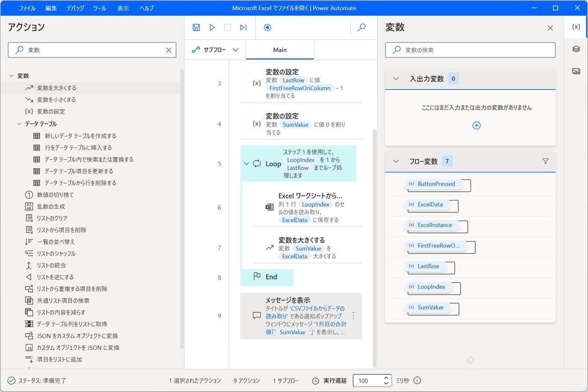
Task: Switch to the Main tab
Action: click(280, 50)
